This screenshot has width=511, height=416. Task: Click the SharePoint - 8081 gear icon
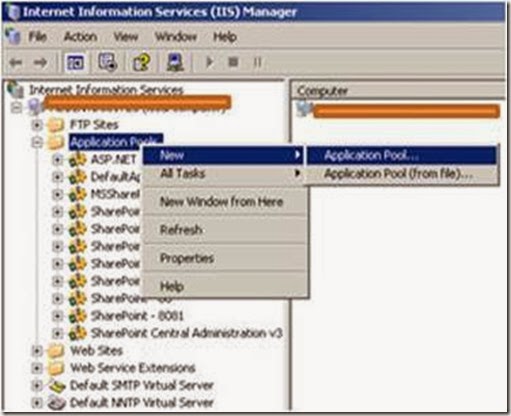coord(77,316)
